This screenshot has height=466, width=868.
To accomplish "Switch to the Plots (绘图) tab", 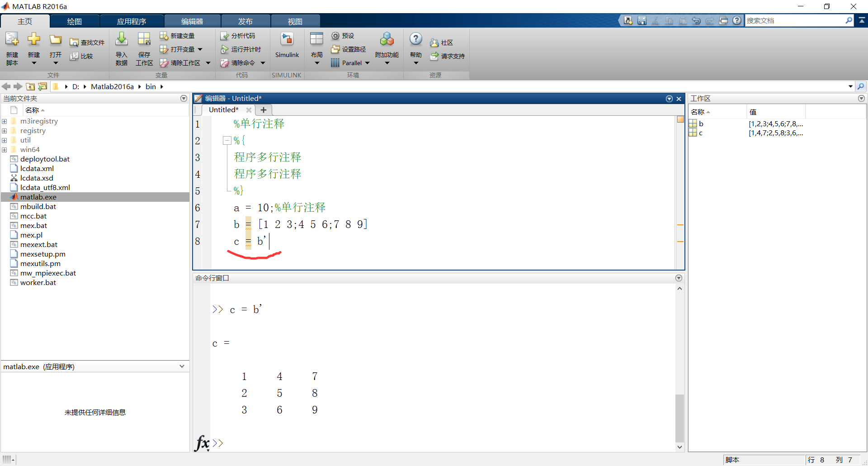I will [x=75, y=21].
